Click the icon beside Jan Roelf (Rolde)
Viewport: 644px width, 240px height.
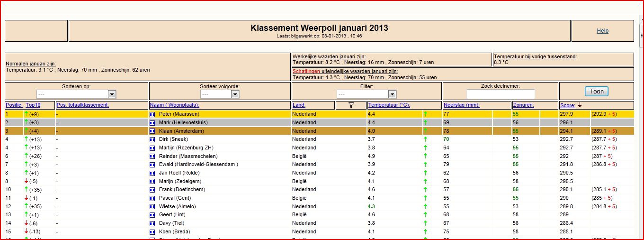(x=152, y=173)
